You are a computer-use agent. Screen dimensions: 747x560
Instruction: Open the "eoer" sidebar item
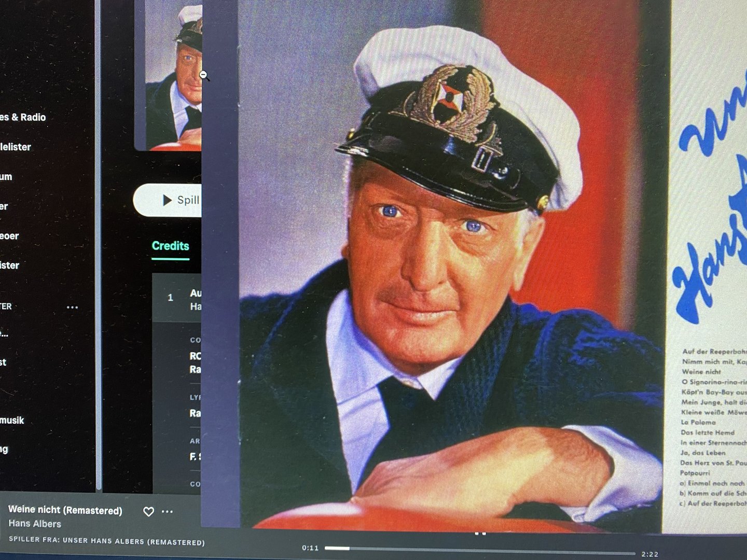click(9, 236)
